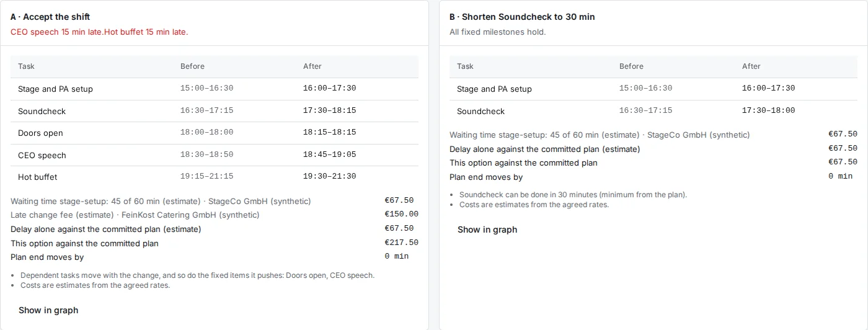The height and width of the screenshot is (330, 868).
Task: Click Before time 16:30–17:15 in card A
Action: tap(207, 110)
